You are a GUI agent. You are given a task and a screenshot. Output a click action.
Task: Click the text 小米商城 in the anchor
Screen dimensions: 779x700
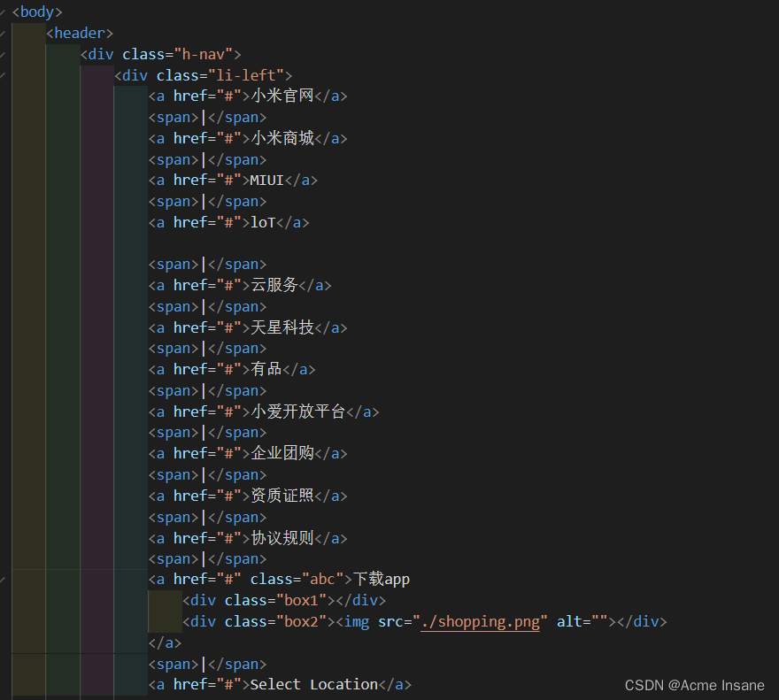(x=282, y=138)
